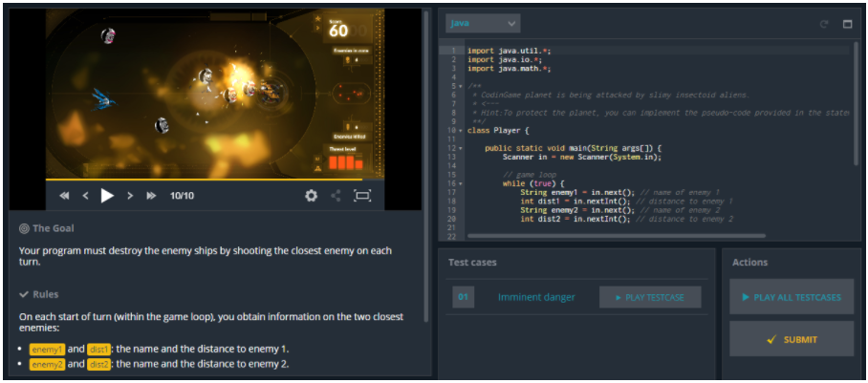
Task: Click PLAY TESTCASE for Imminent danger
Action: 650,297
